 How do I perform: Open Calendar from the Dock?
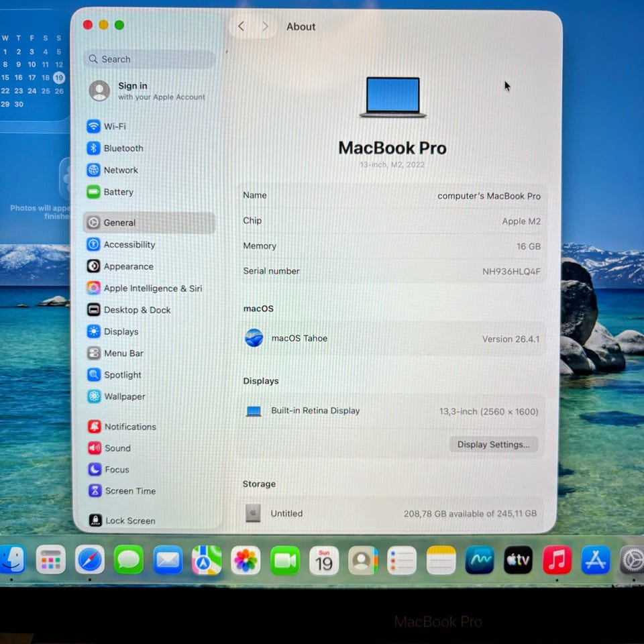point(323,561)
